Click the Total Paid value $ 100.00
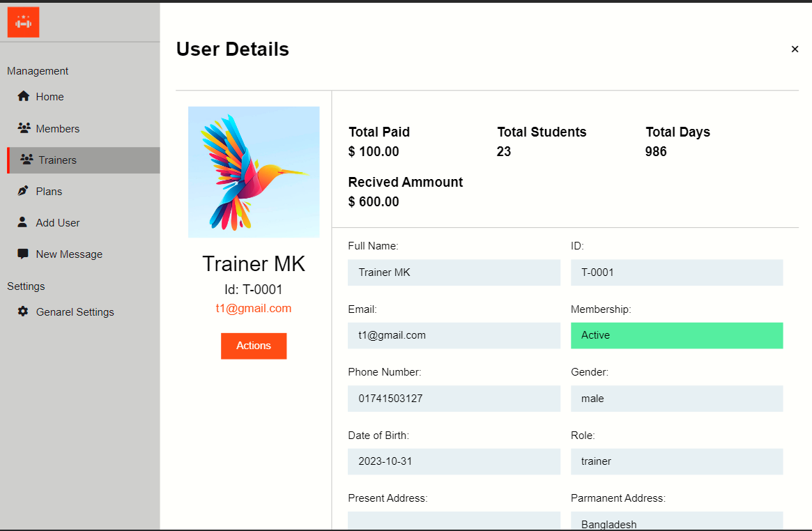 coord(374,152)
